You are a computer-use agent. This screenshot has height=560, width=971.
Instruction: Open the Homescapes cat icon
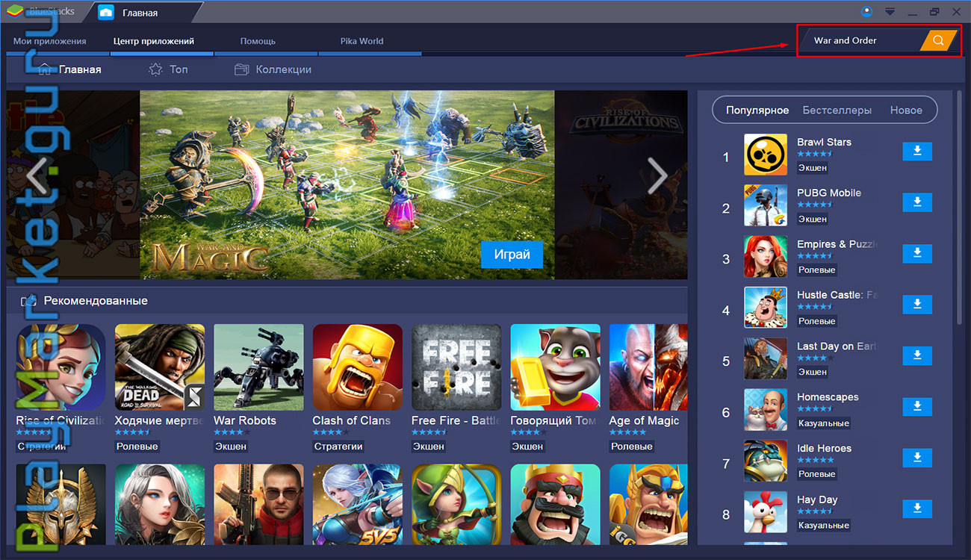[x=766, y=410]
